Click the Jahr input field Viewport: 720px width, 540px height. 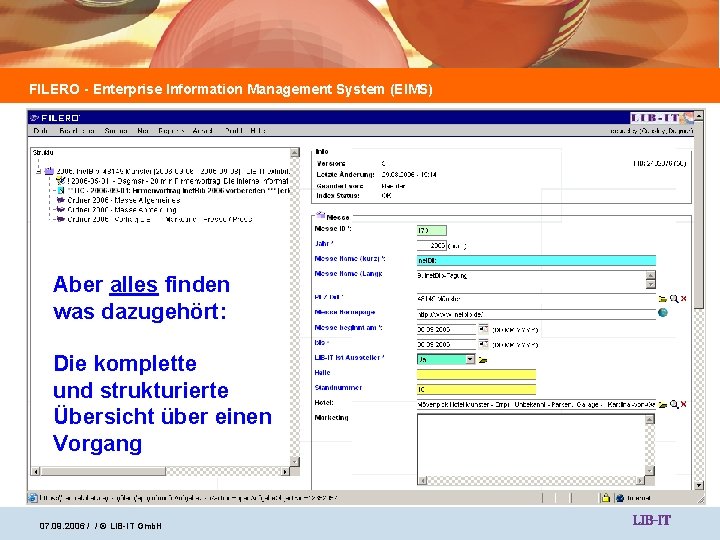tap(432, 245)
